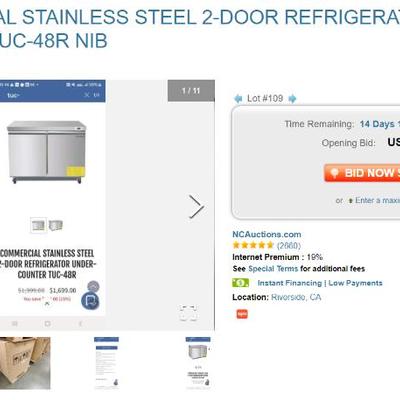Select the cardboard box thumbnail

[25, 363]
